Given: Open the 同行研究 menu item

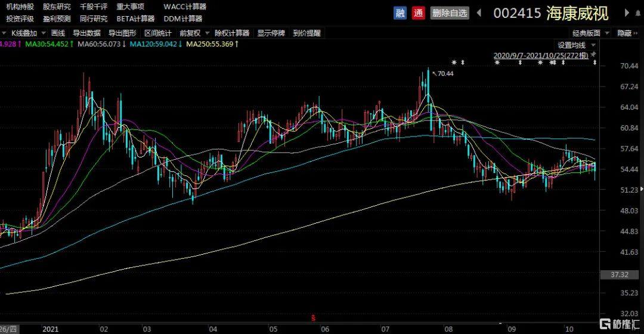Looking at the screenshot, I should (94, 19).
